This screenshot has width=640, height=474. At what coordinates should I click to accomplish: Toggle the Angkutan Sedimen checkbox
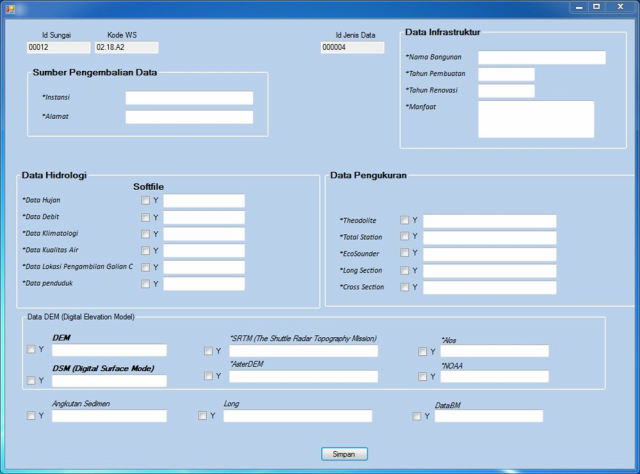click(31, 416)
